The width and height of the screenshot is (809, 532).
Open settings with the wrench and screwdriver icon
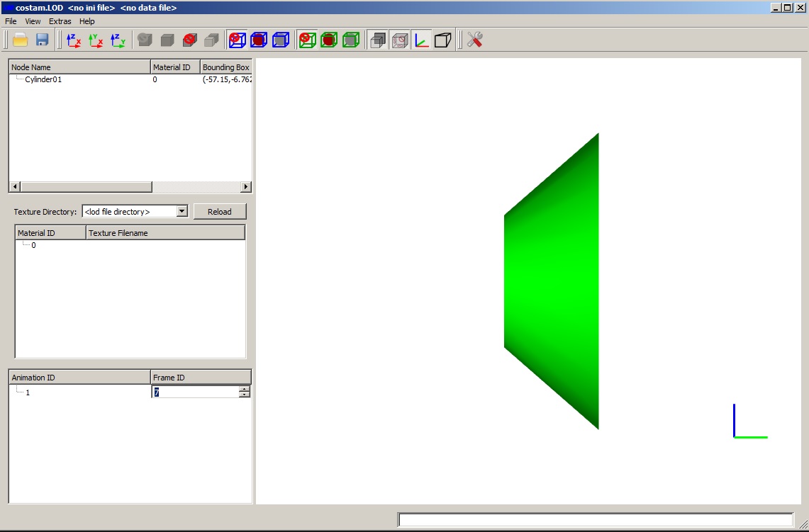[474, 40]
